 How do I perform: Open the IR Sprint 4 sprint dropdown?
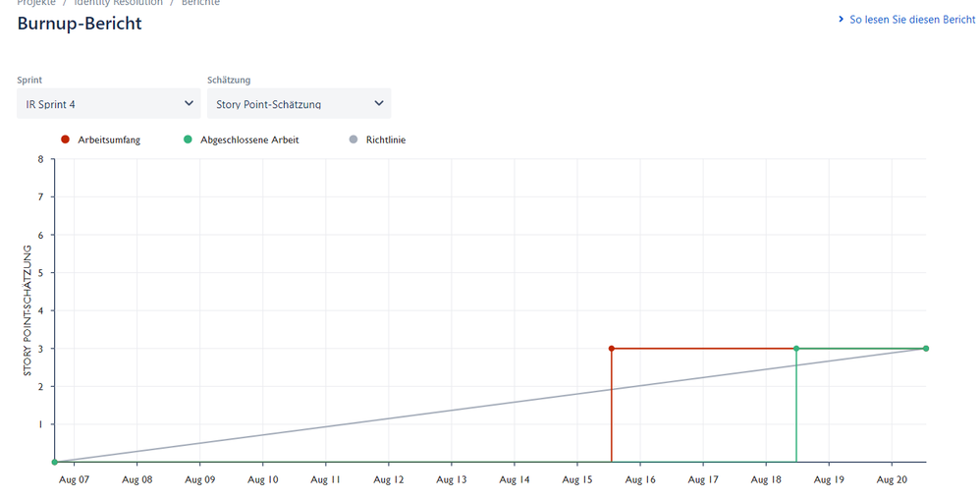click(109, 104)
